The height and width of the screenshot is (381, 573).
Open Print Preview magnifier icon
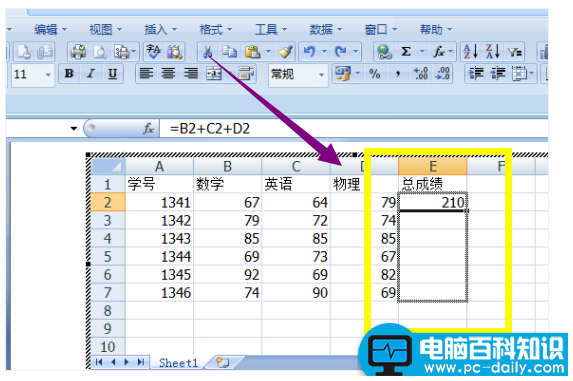[x=100, y=52]
